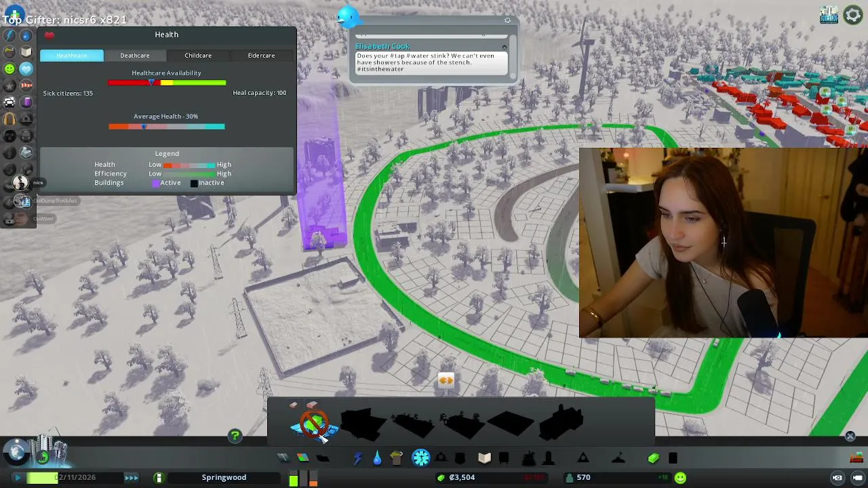
Task: Open the game Options gear
Action: [x=852, y=14]
